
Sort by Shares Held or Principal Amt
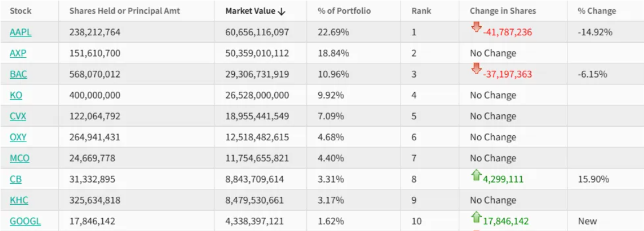tap(125, 11)
